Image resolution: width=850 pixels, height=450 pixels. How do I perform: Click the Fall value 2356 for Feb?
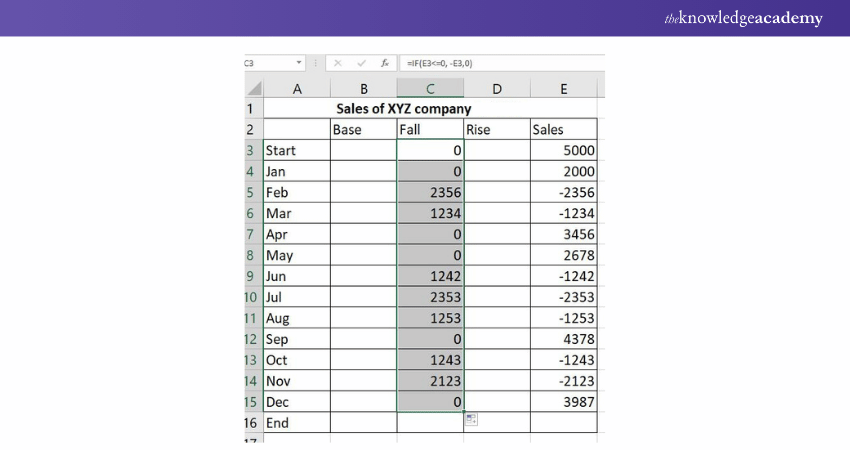tap(430, 192)
